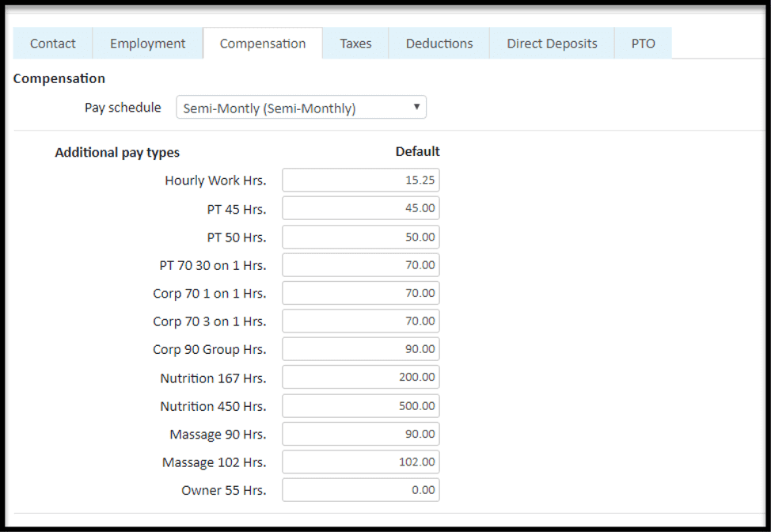The image size is (771, 532).
Task: Switch to the Taxes tab
Action: [355, 44]
